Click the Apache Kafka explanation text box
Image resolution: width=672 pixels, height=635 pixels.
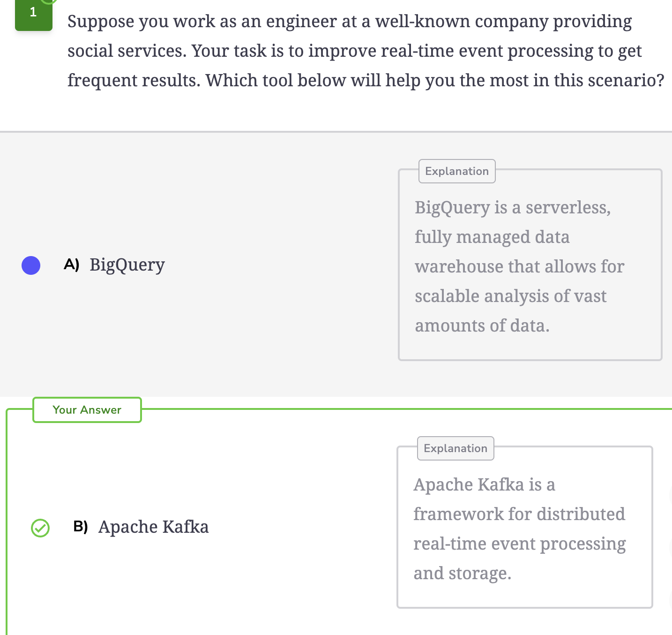pos(525,528)
